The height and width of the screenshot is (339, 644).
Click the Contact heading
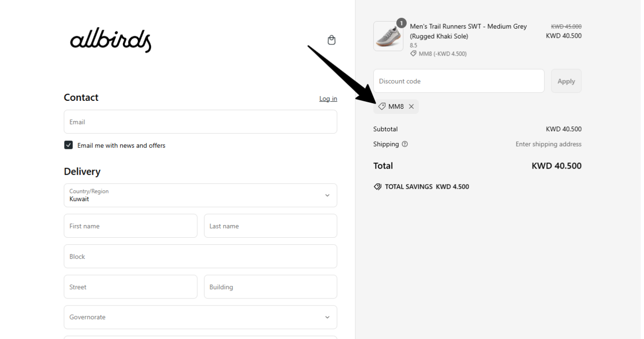point(81,97)
